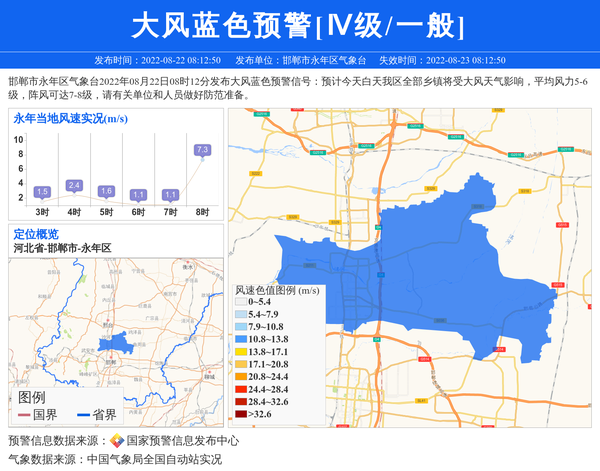Select the 0~5.4 legend color swatch
This screenshot has height=471, width=600.
click(241, 301)
